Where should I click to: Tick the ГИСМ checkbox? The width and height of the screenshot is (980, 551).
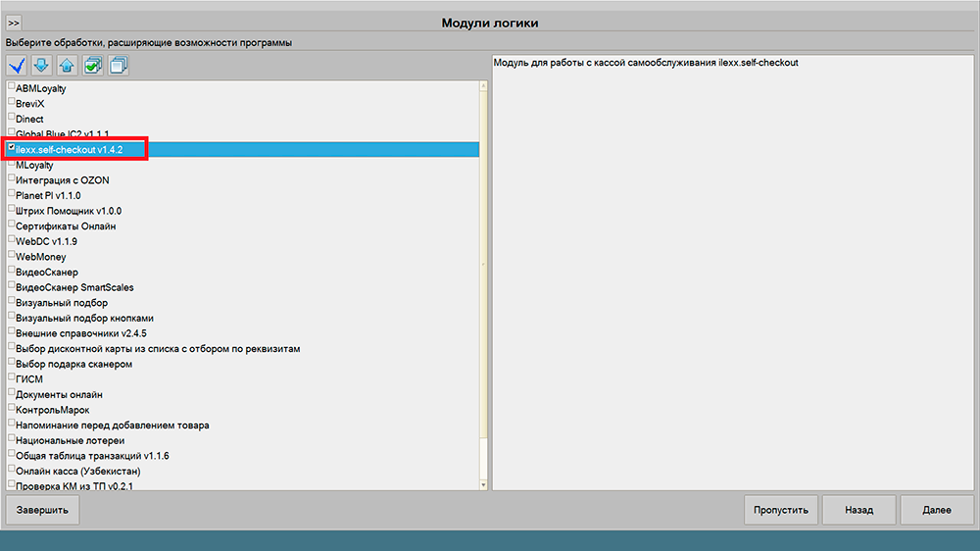11,377
